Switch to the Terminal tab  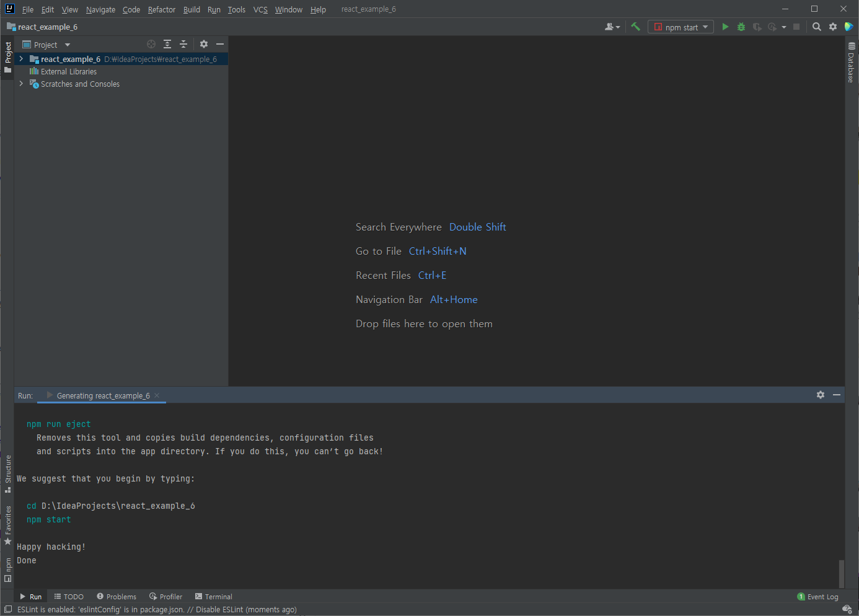pos(213,596)
